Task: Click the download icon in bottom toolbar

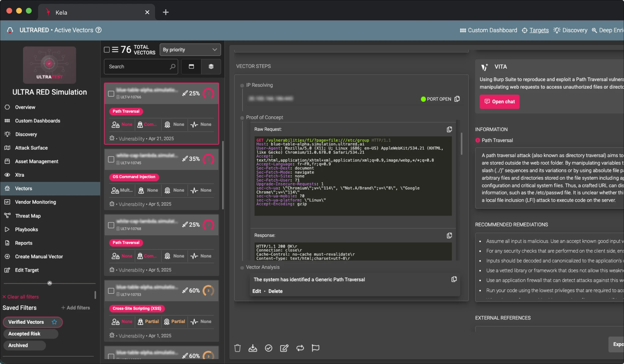Action: [x=253, y=348]
